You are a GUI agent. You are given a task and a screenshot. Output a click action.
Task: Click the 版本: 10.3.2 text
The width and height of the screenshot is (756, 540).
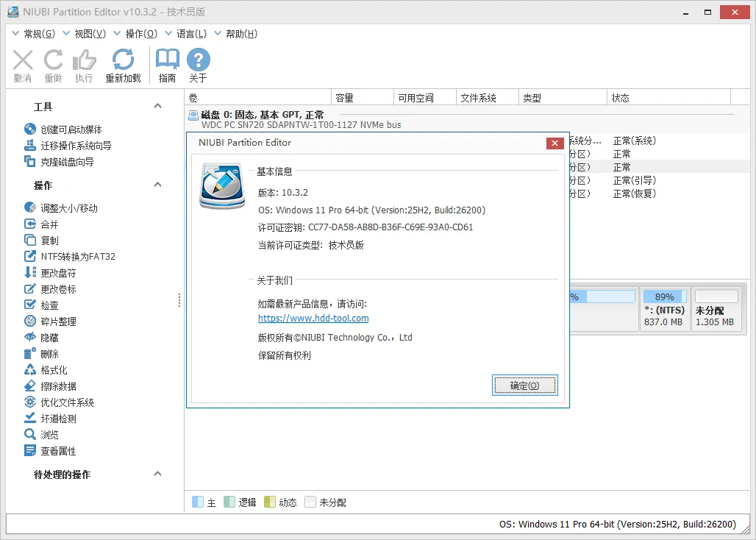(283, 192)
